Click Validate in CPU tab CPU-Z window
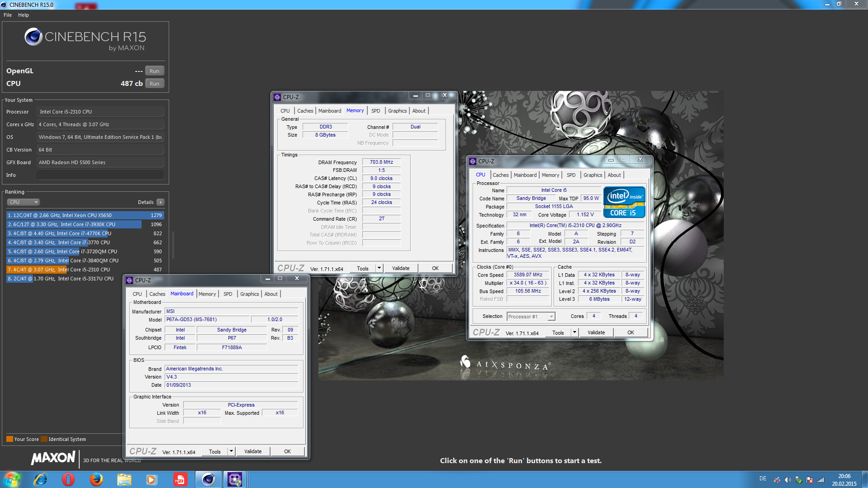Image resolution: width=868 pixels, height=488 pixels. [596, 332]
